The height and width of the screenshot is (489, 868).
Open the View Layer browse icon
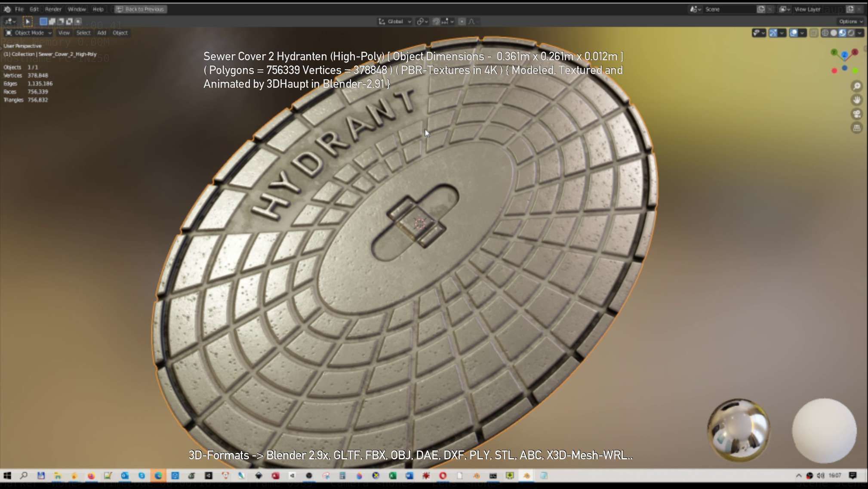pyautogui.click(x=784, y=9)
